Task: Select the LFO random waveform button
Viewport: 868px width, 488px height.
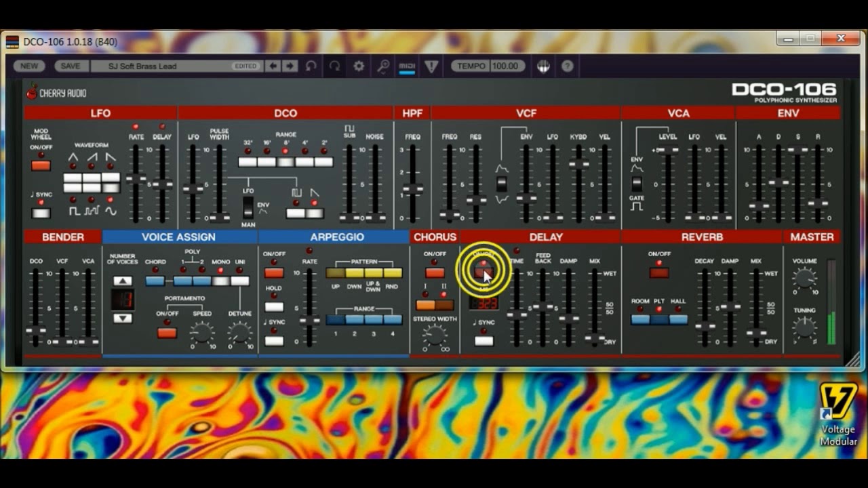Action: (x=92, y=188)
